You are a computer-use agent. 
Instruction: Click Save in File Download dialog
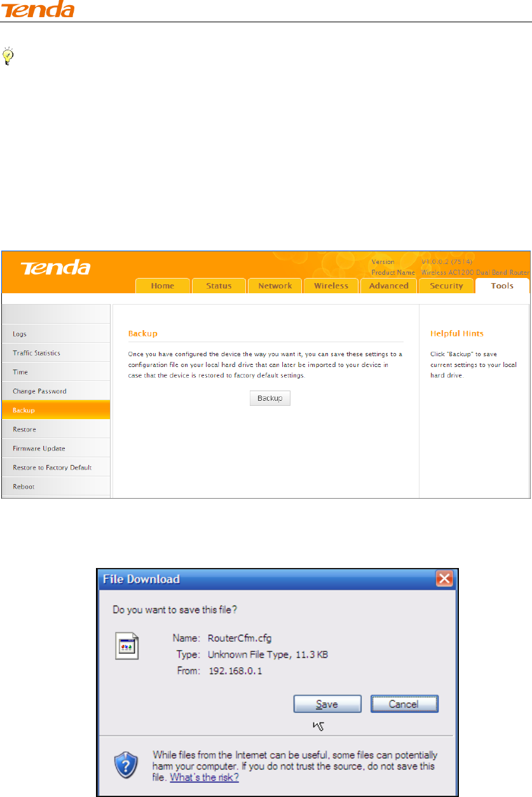[x=327, y=703]
